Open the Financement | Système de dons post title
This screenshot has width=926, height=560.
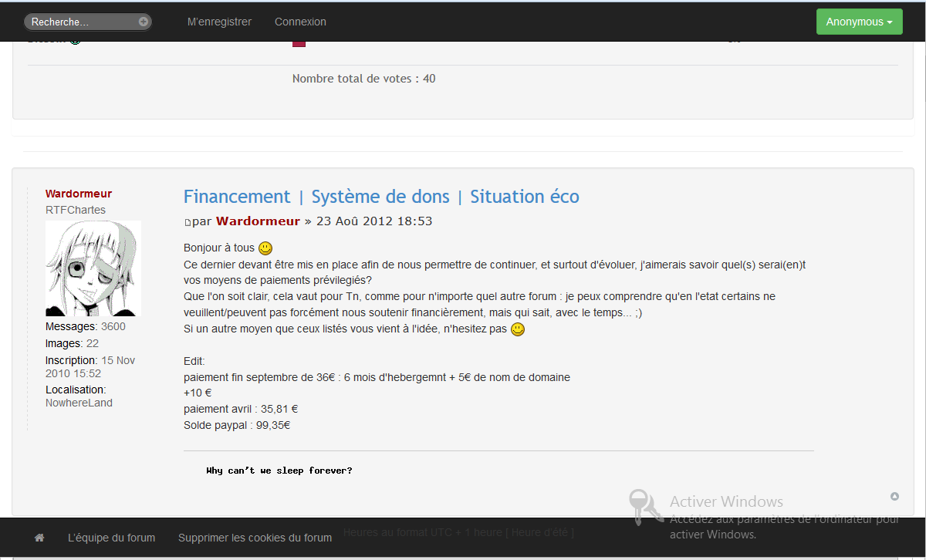point(381,197)
